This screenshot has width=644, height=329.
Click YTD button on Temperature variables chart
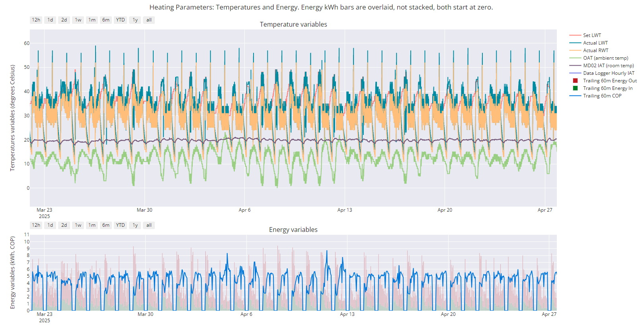click(x=120, y=20)
